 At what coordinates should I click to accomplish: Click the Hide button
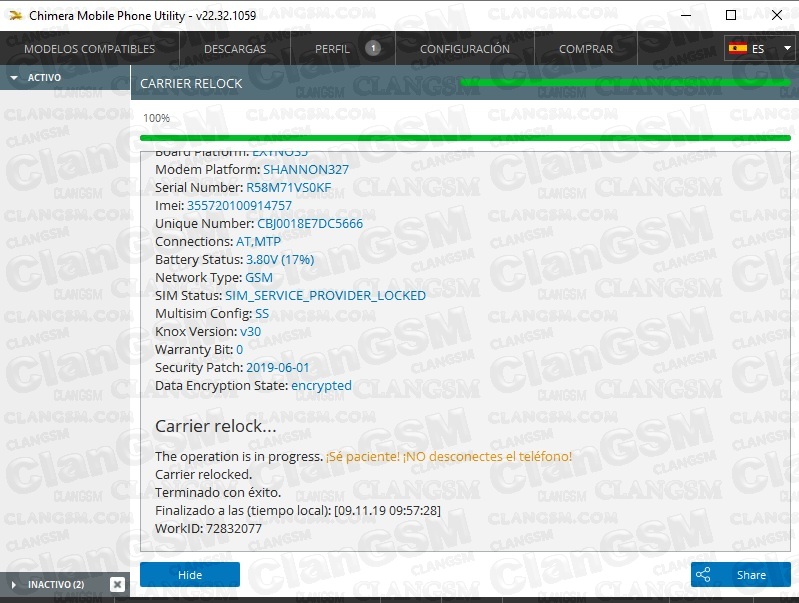[190, 575]
